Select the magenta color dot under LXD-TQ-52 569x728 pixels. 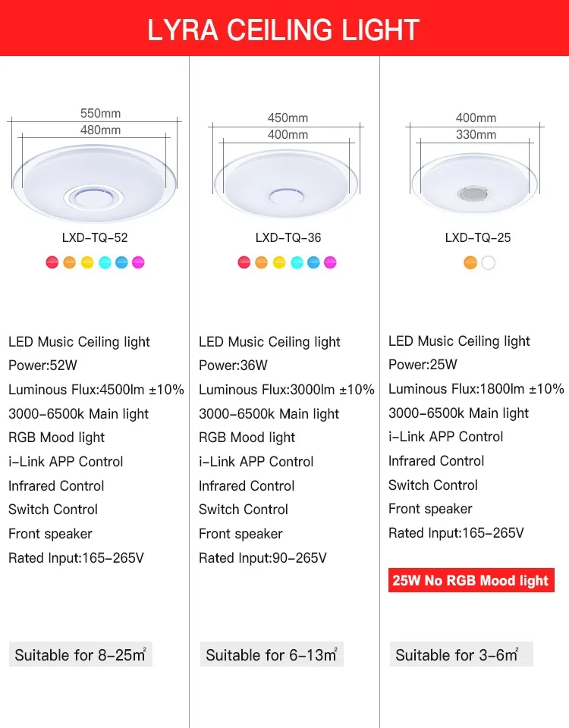pyautogui.click(x=138, y=262)
